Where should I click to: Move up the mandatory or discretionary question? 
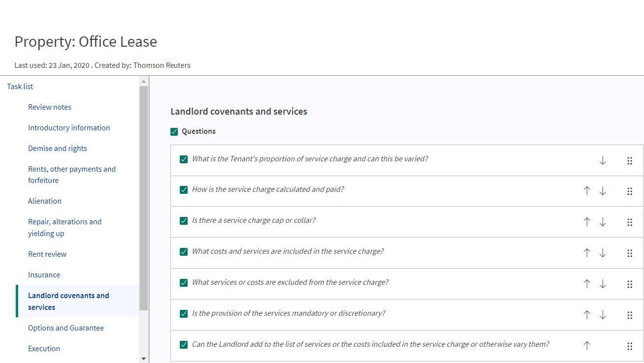tap(587, 315)
